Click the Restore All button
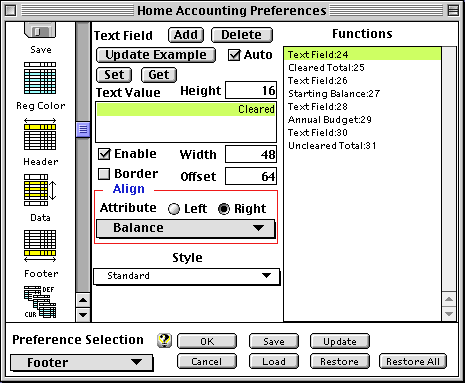The height and width of the screenshot is (383, 465). click(x=413, y=361)
